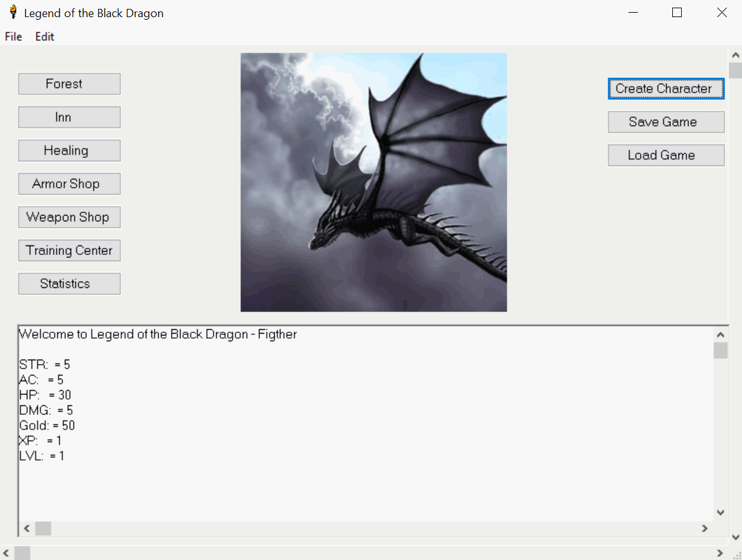Click Load Game
Screen dimensions: 742x560
pyautogui.click(x=666, y=155)
